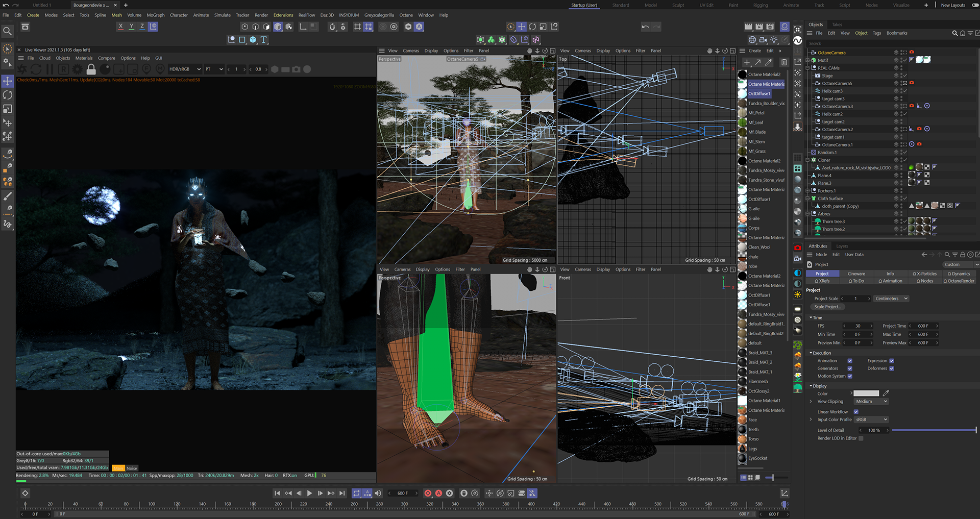Select the Move tool in left toolbar
Viewport: 980px width, 519px height.
click(8, 81)
